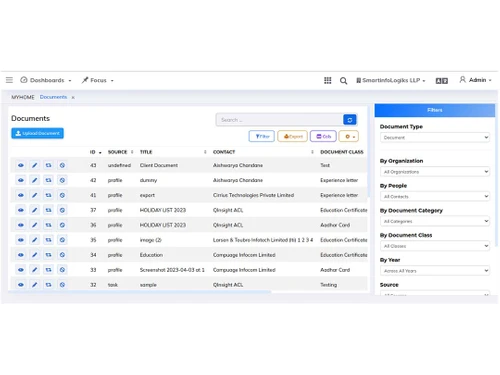Click the block icon for document 32

pyautogui.click(x=62, y=285)
